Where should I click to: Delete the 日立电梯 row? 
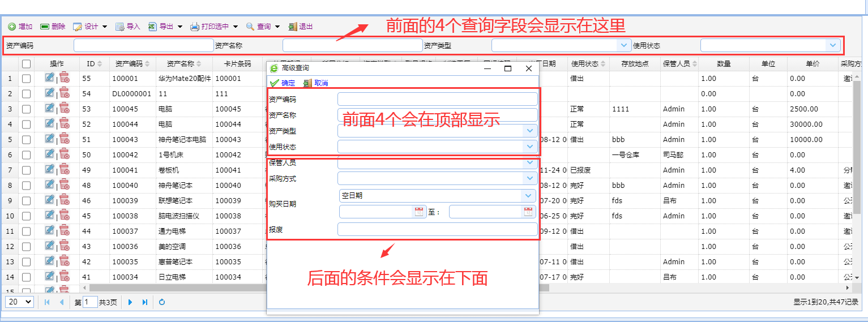(x=64, y=276)
